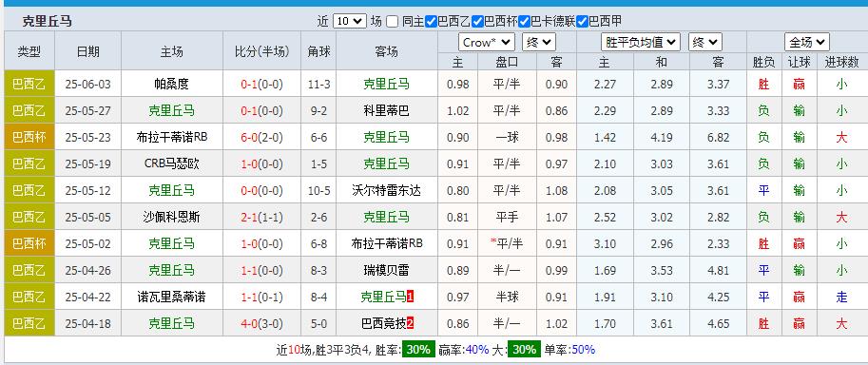Click the 比分(半场) column header
868x365 pixels.
point(261,51)
